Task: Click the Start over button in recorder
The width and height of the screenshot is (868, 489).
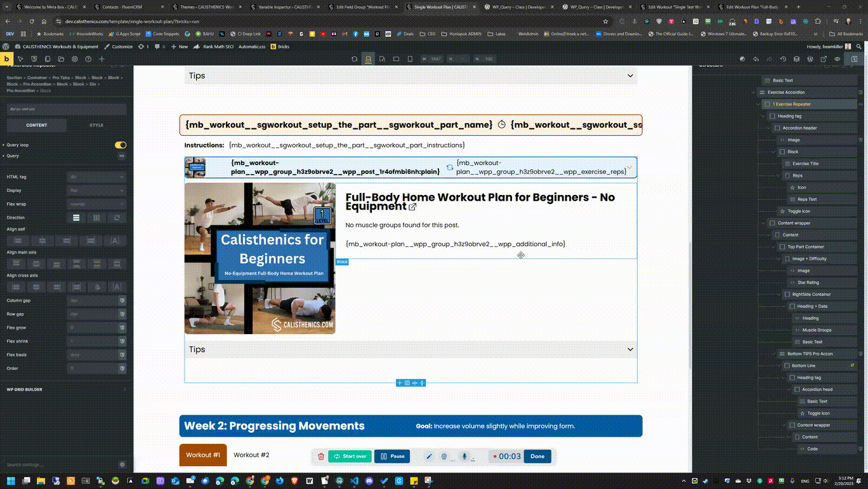Action: pos(350,456)
